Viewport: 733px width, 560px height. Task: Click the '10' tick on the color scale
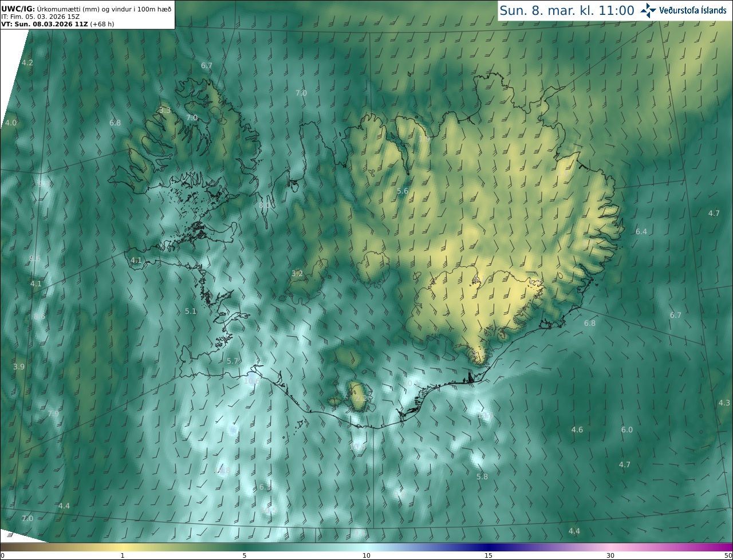click(x=366, y=555)
